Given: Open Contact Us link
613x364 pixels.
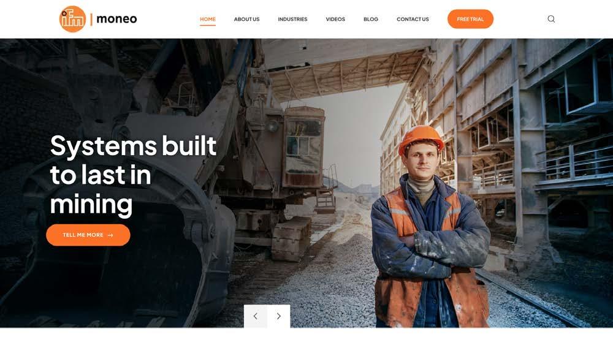Looking at the screenshot, I should tap(413, 19).
